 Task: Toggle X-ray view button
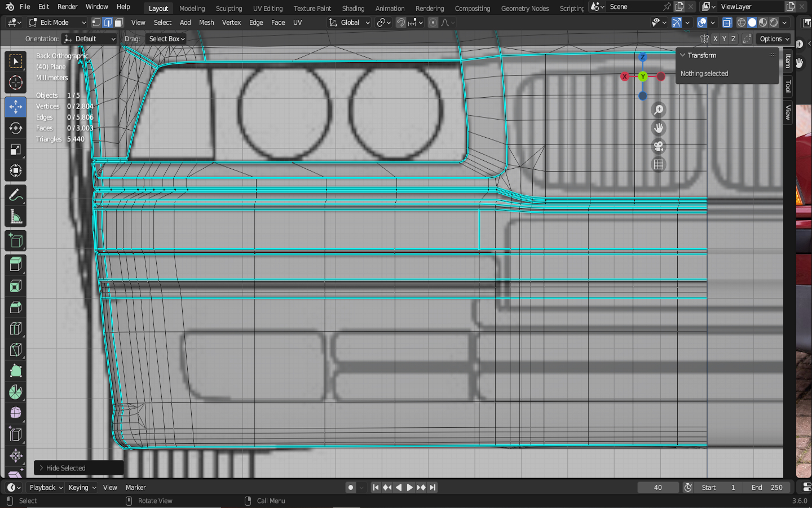click(727, 23)
